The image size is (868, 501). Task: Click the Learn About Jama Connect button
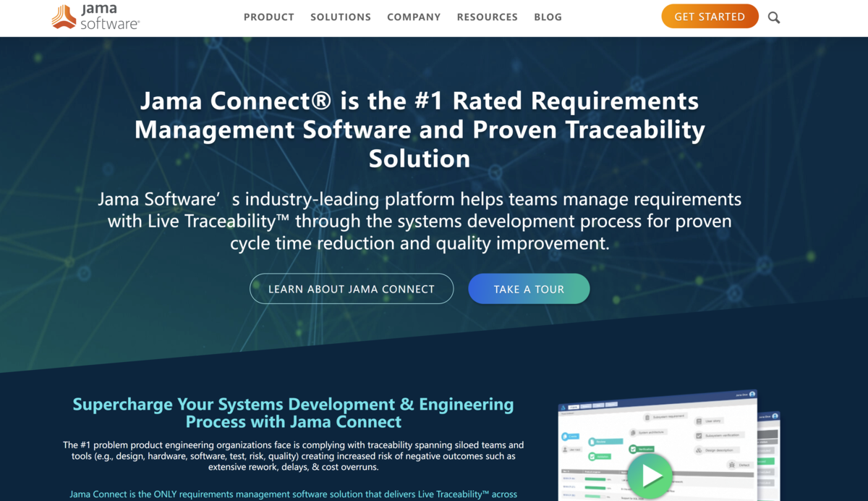(x=352, y=289)
